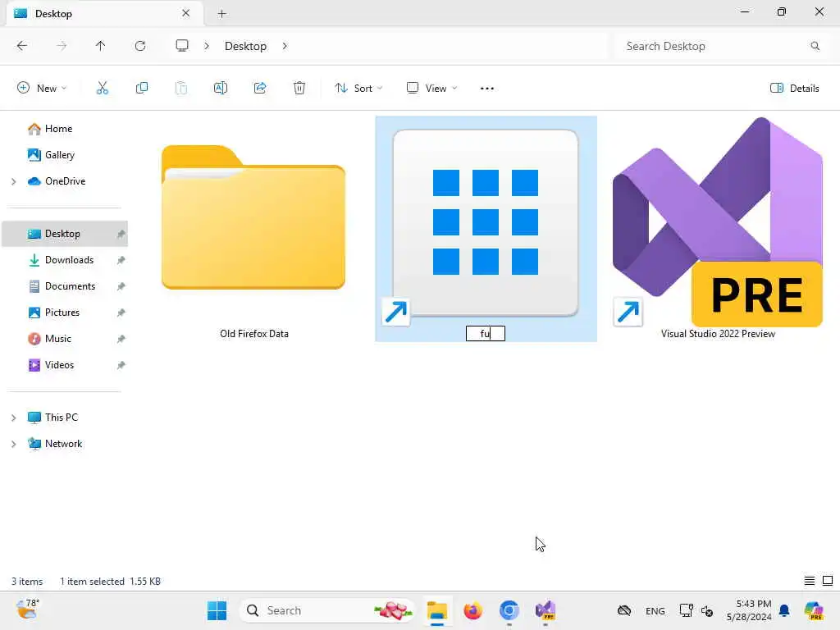
Task: Click the Cut scissors icon
Action: coord(103,88)
